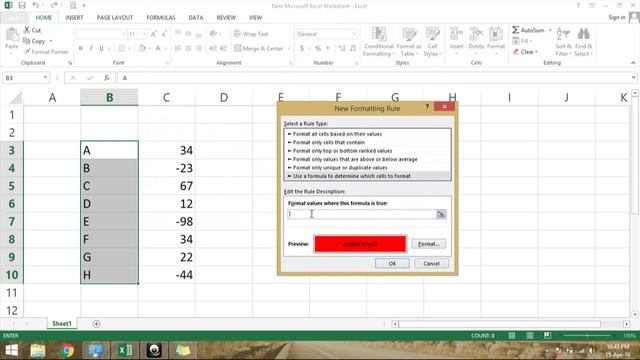Switch to the INSERT ribbon tab
This screenshot has height=360, width=640.
coord(74,18)
